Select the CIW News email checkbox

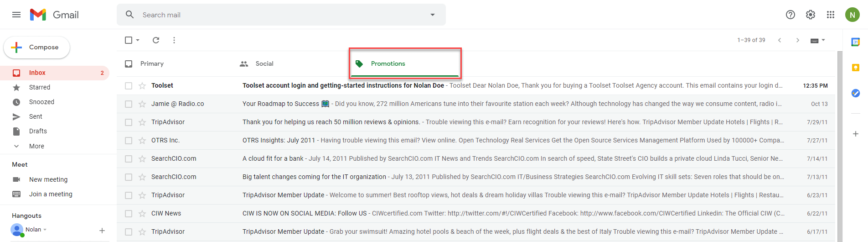coord(129,214)
